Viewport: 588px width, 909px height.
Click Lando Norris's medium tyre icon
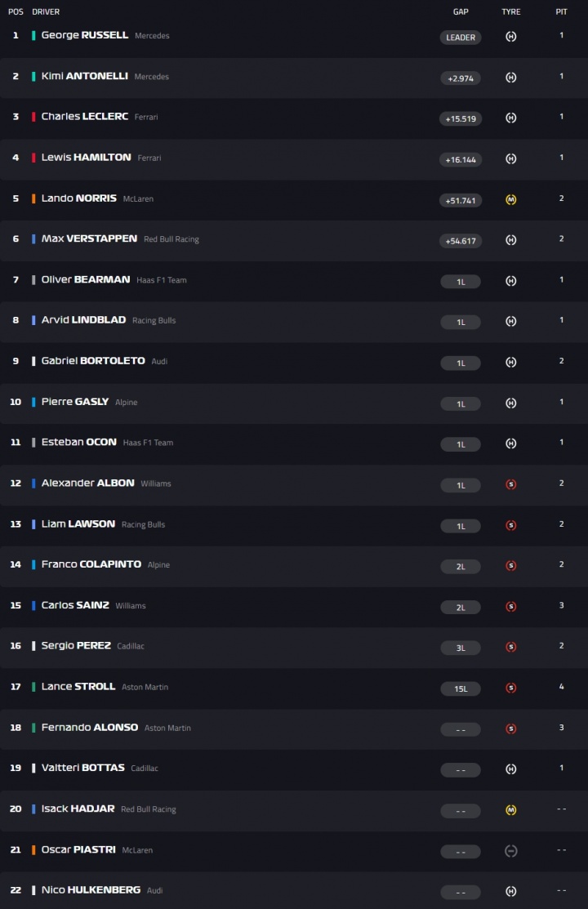pos(511,199)
